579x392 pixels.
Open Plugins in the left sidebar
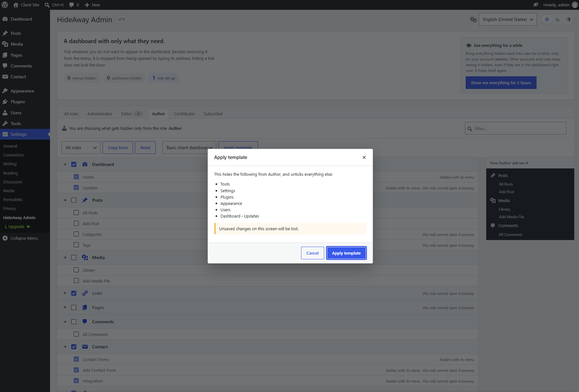pos(18,102)
